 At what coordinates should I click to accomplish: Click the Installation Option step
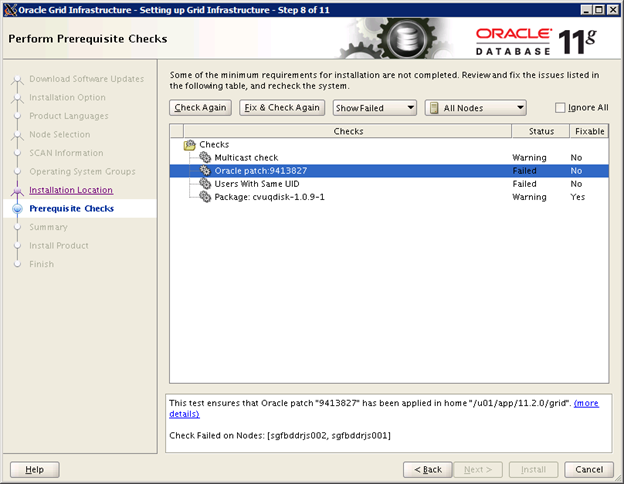point(67,98)
